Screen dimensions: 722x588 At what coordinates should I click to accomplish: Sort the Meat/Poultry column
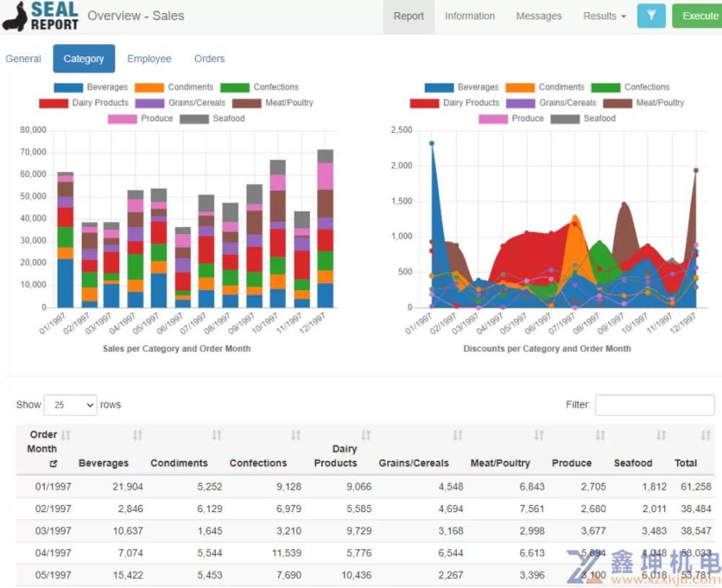tap(539, 435)
